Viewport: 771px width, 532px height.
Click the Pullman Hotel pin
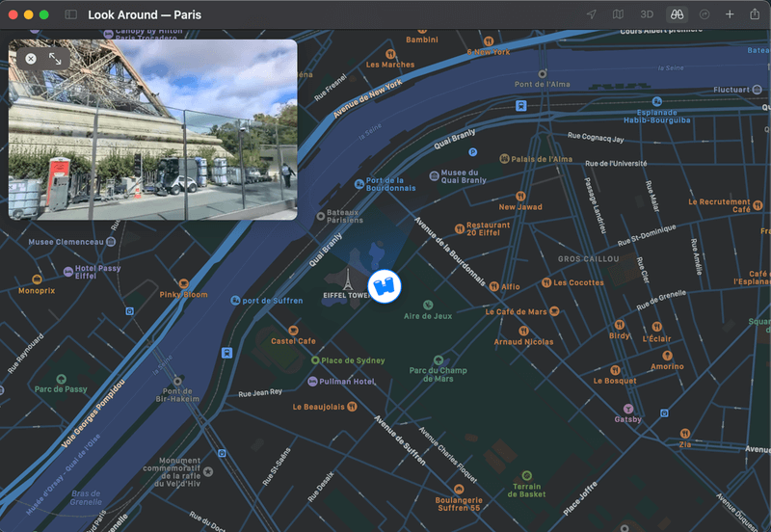(312, 382)
